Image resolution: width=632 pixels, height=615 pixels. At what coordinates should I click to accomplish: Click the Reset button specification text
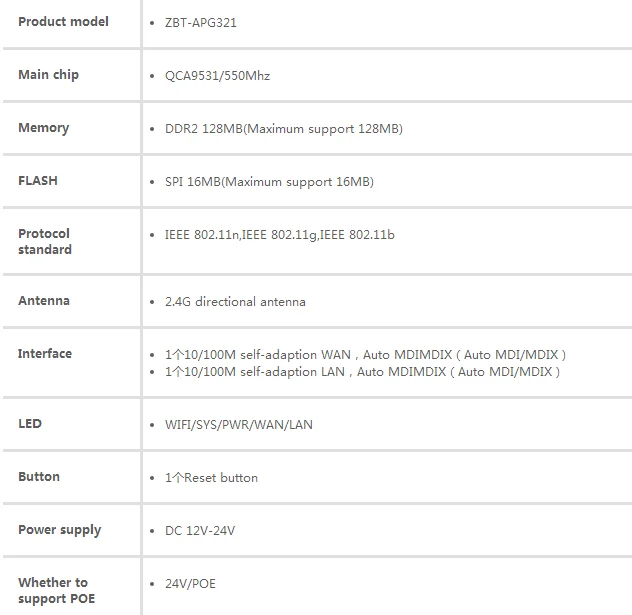click(211, 478)
